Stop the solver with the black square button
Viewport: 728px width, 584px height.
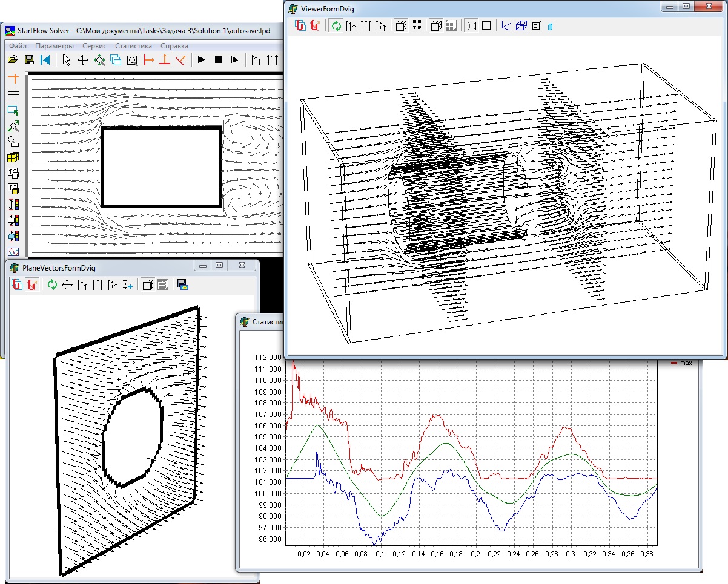pos(218,60)
